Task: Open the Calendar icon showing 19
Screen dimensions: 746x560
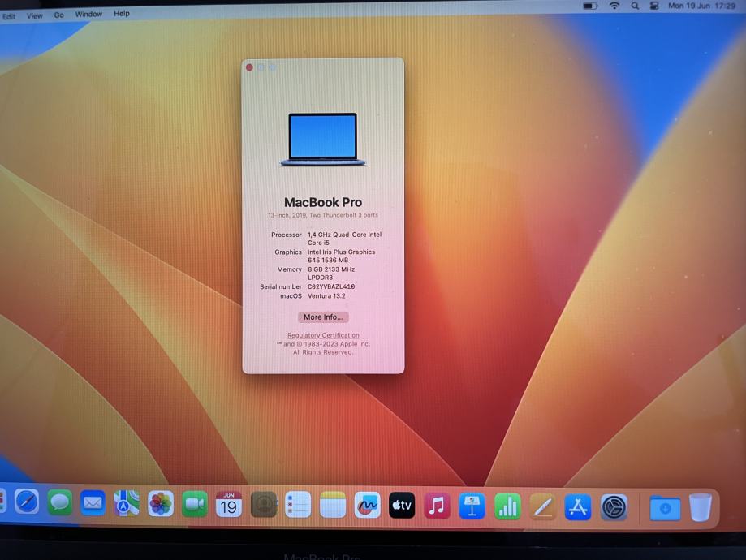Action: (x=229, y=504)
